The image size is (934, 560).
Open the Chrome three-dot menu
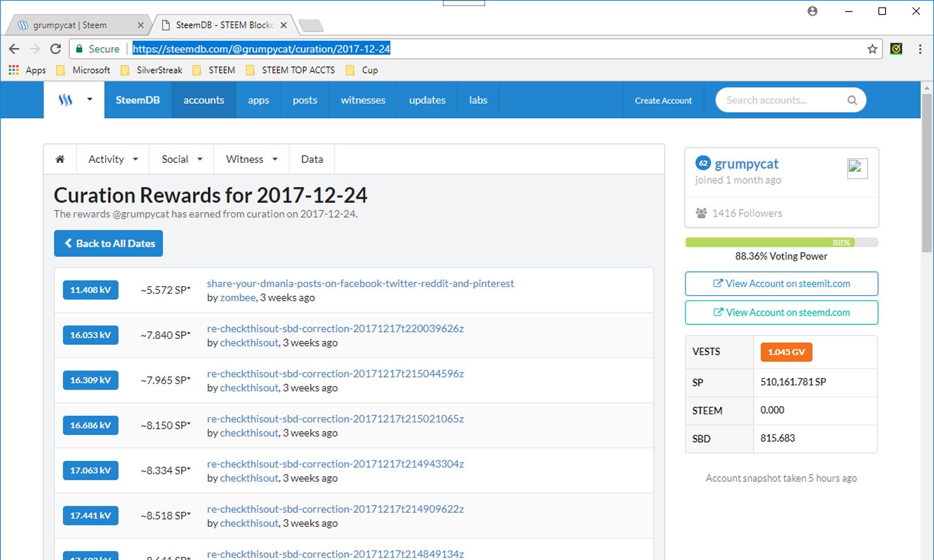(920, 49)
